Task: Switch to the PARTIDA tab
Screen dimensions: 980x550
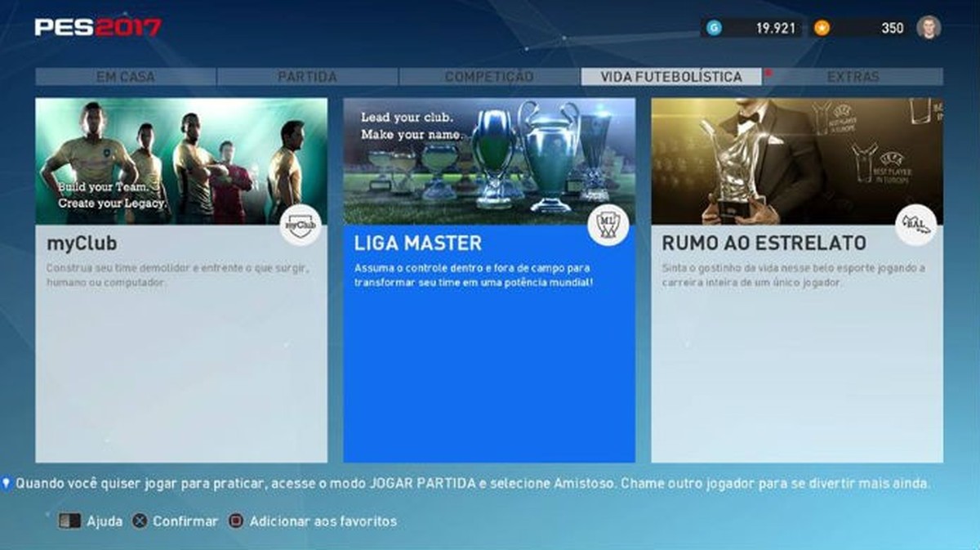Action: click(x=307, y=77)
